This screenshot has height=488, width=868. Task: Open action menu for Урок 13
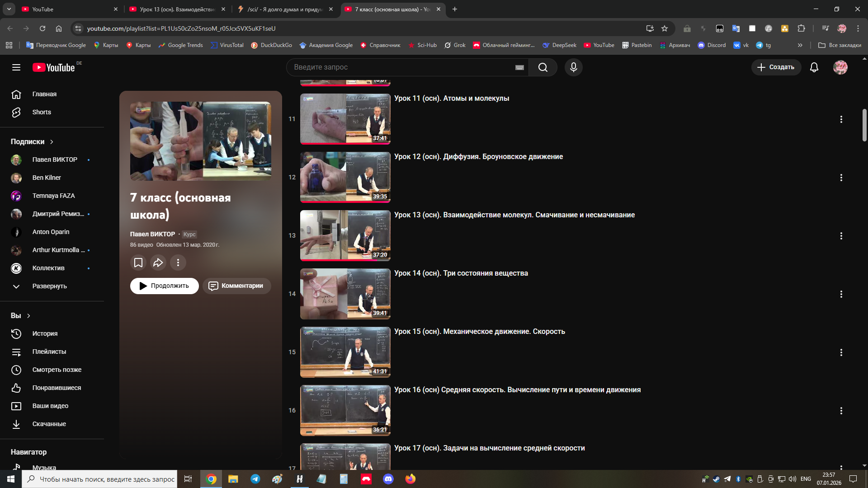pos(841,236)
